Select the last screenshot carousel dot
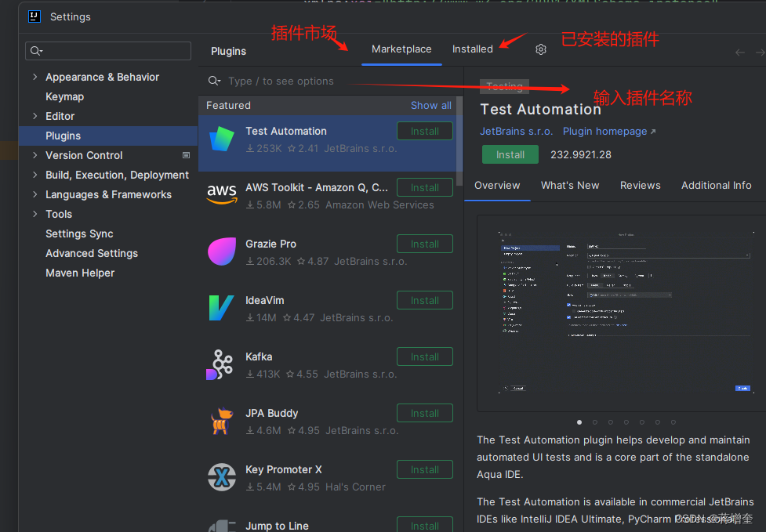This screenshot has height=532, width=766. 673,422
